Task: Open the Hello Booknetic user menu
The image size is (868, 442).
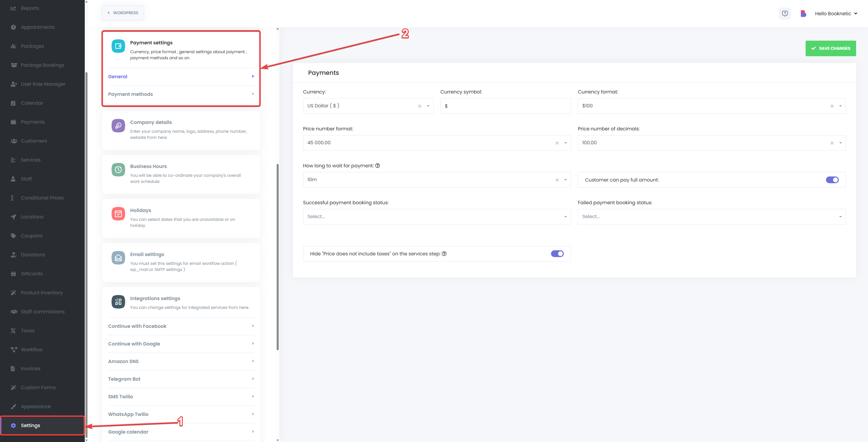Action: (x=836, y=14)
